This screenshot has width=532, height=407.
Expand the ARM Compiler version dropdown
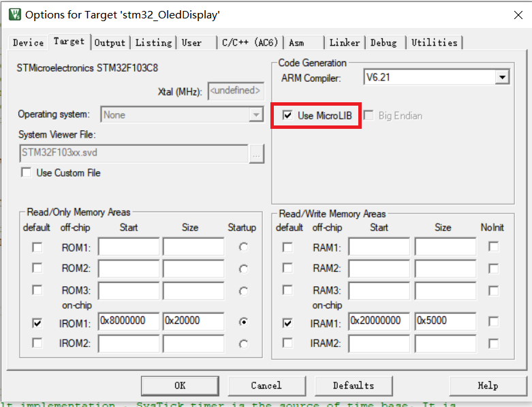503,78
